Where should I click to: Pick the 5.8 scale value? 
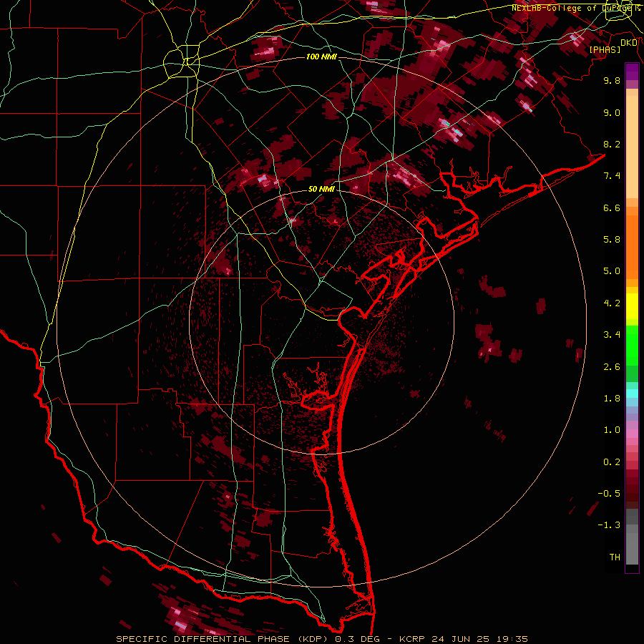(x=612, y=240)
